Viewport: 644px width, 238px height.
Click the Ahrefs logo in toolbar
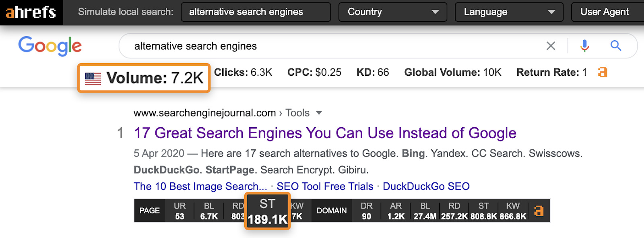click(x=31, y=12)
